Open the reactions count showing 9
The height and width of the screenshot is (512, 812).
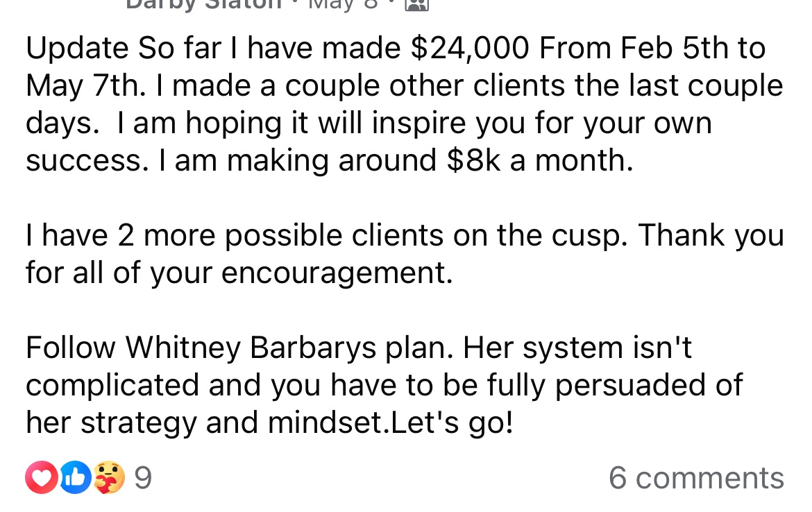click(x=142, y=477)
